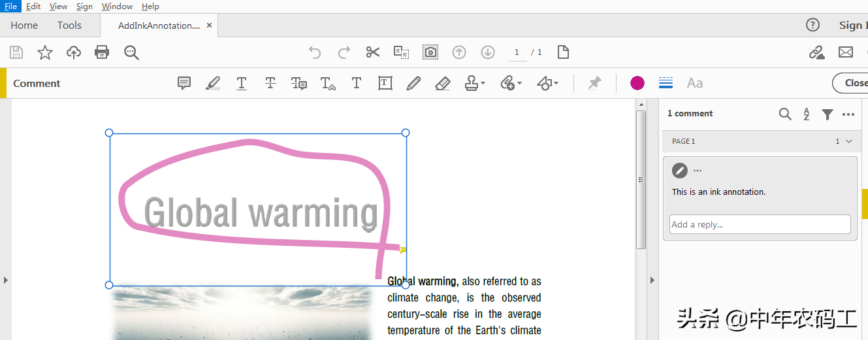Select the ink annotation comment text
The image size is (868, 340).
pyautogui.click(x=718, y=192)
